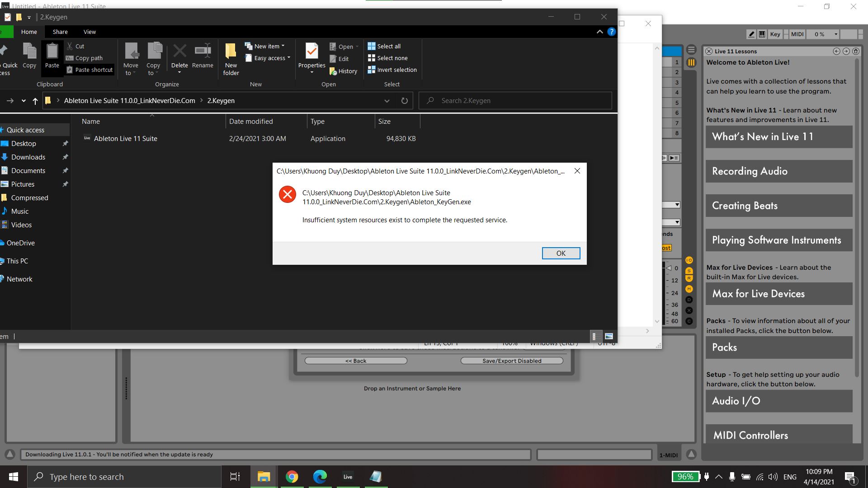Toggle the X crossfader section button

pyautogui.click(x=689, y=310)
